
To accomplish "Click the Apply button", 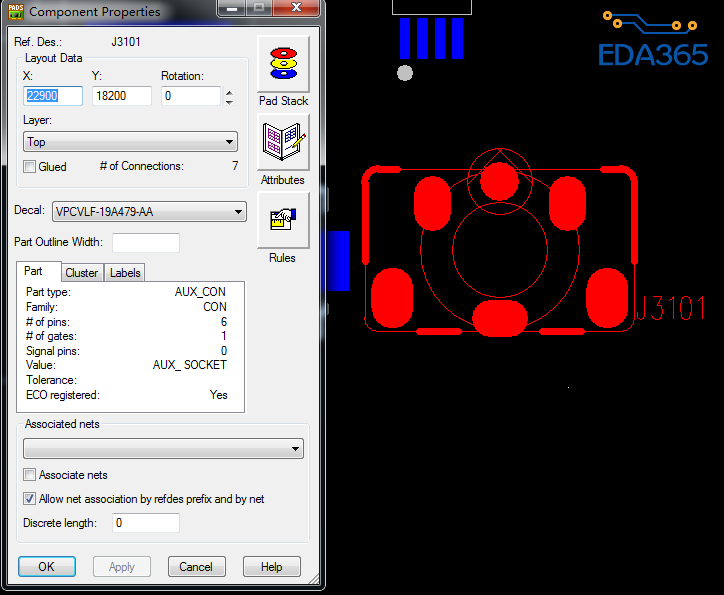I will coord(122,566).
